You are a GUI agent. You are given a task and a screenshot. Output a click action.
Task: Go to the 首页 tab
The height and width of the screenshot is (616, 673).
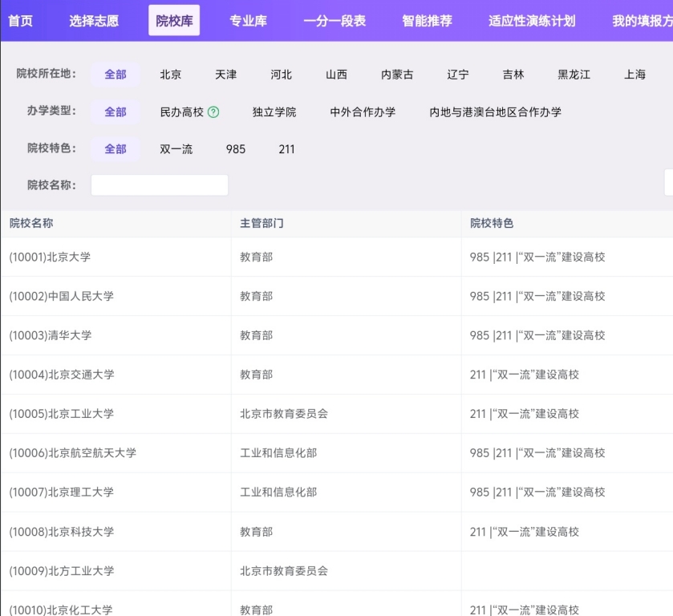(20, 22)
